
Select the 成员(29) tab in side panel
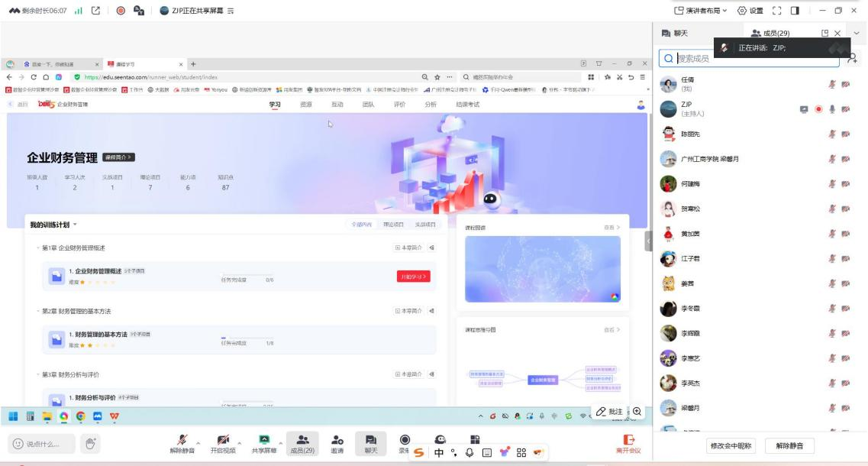pos(770,34)
